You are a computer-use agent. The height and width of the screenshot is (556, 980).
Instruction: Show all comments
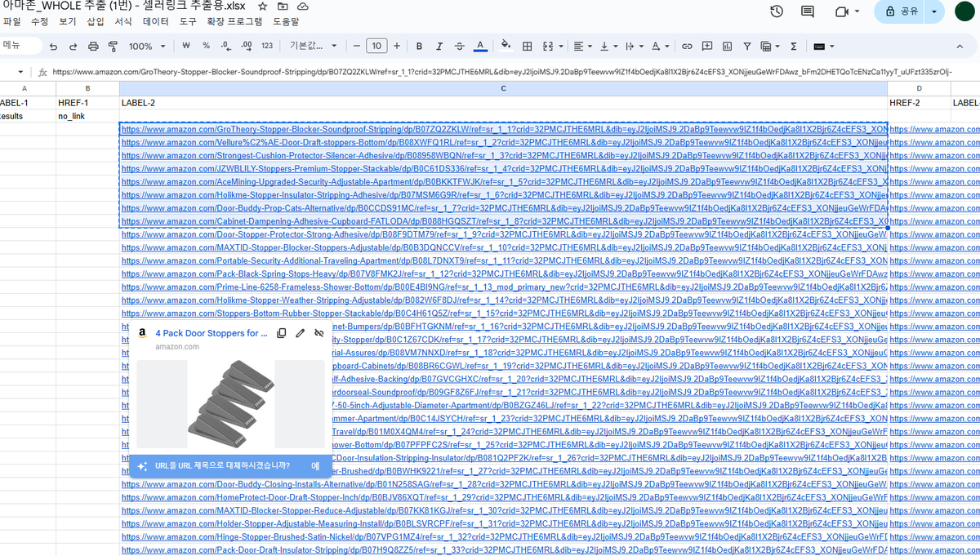click(x=808, y=11)
